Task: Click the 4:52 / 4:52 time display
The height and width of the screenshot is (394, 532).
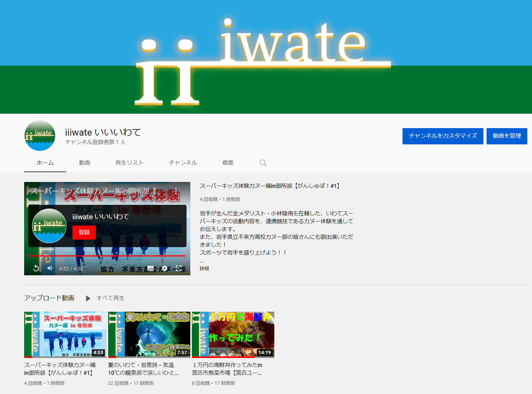Action: (x=71, y=269)
